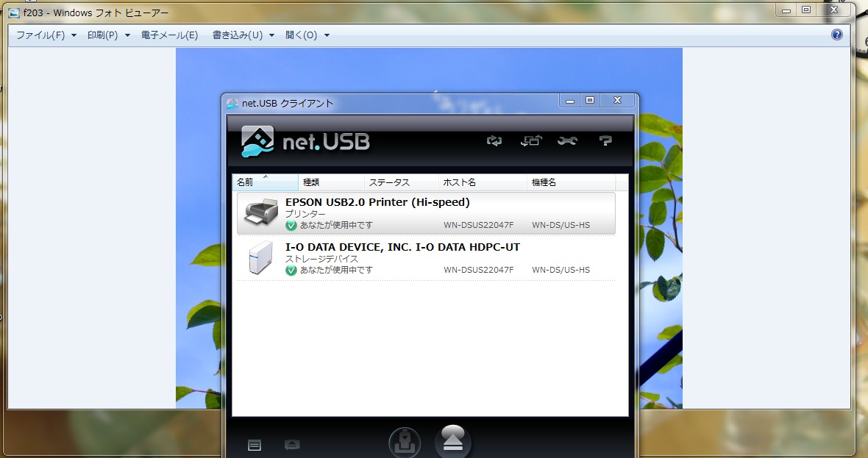Click the Photo Viewer title bar app icon
The width and height of the screenshot is (868, 458).
(14, 12)
